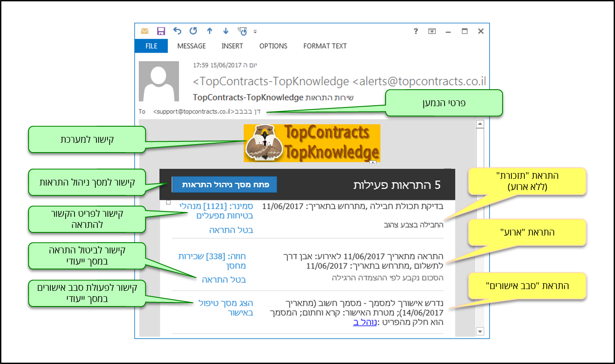Go to previous item with the up arrow

tap(209, 31)
